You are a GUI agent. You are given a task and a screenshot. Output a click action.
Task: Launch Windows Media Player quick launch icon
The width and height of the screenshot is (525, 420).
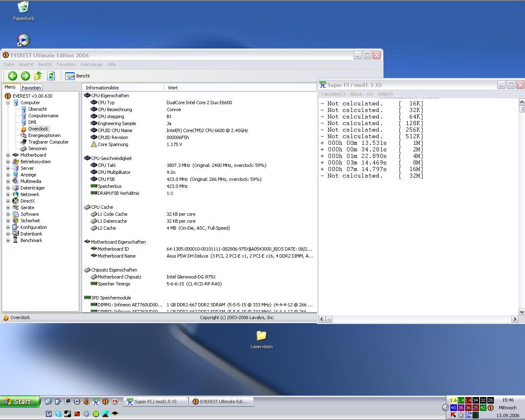[x=77, y=402]
